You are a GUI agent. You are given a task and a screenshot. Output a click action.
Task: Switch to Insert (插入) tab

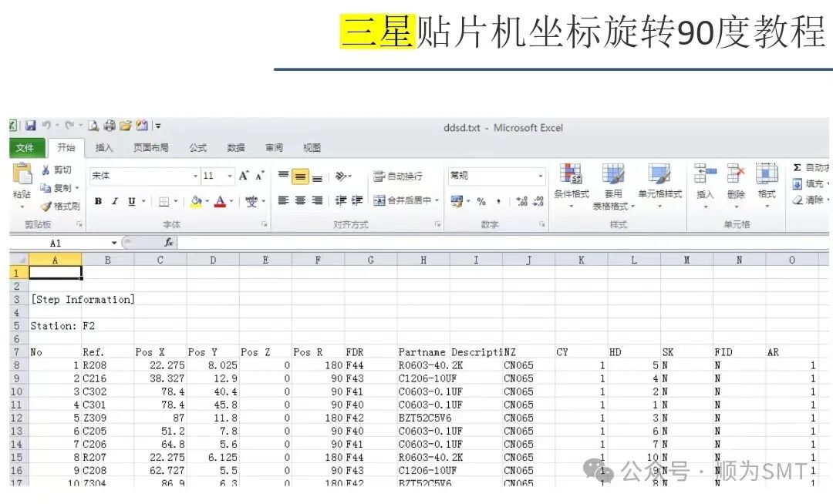point(103,148)
